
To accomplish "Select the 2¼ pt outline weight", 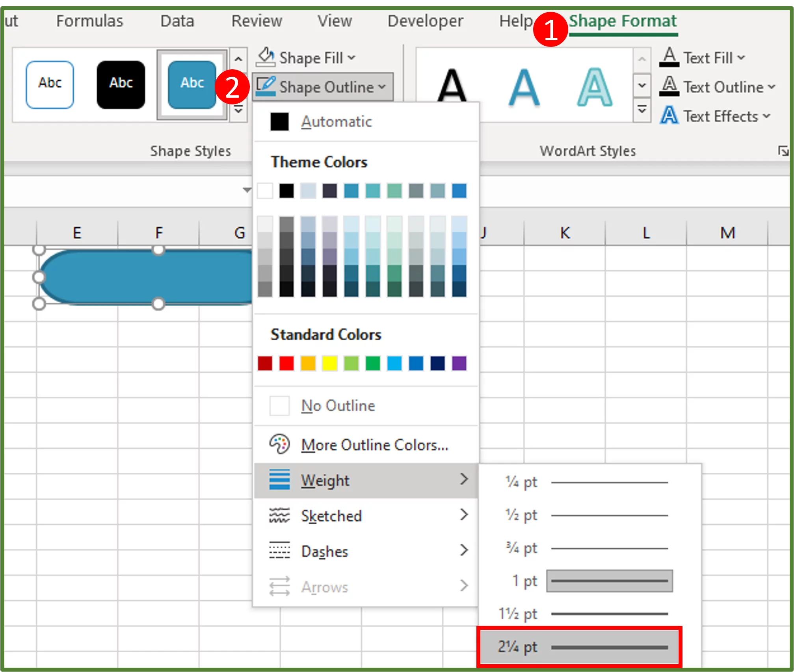I will click(x=579, y=646).
